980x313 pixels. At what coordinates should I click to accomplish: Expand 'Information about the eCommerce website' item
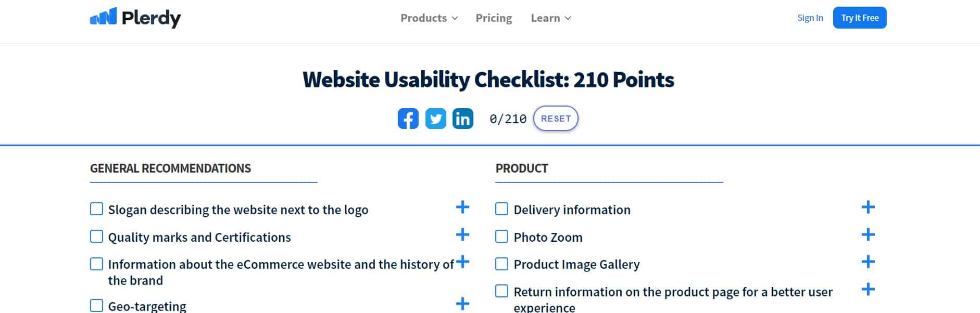pos(462,262)
